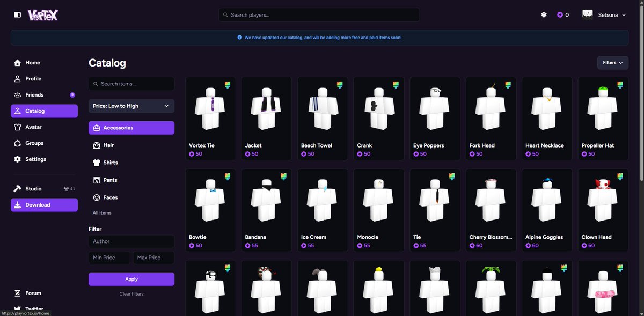Open the Catalog sidebar item
This screenshot has height=316, width=644.
(44, 111)
